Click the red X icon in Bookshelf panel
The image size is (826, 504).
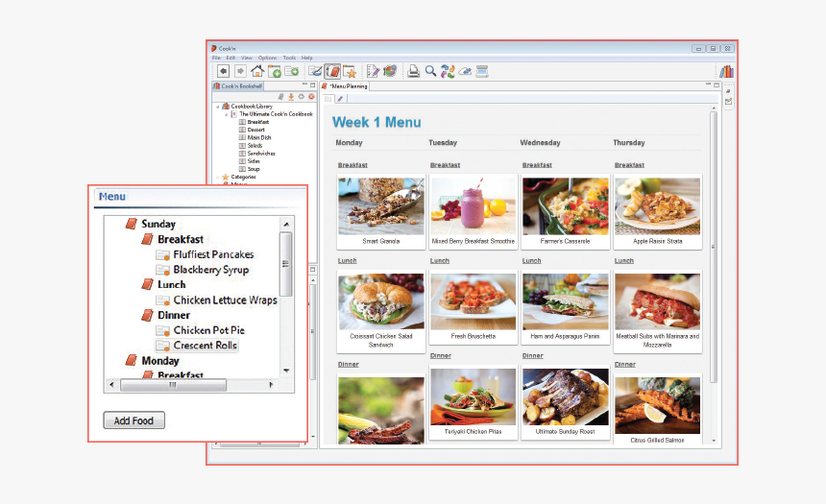(x=311, y=96)
